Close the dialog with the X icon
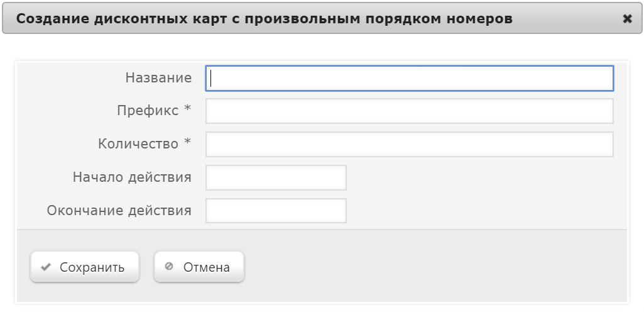The image size is (644, 312). click(627, 19)
